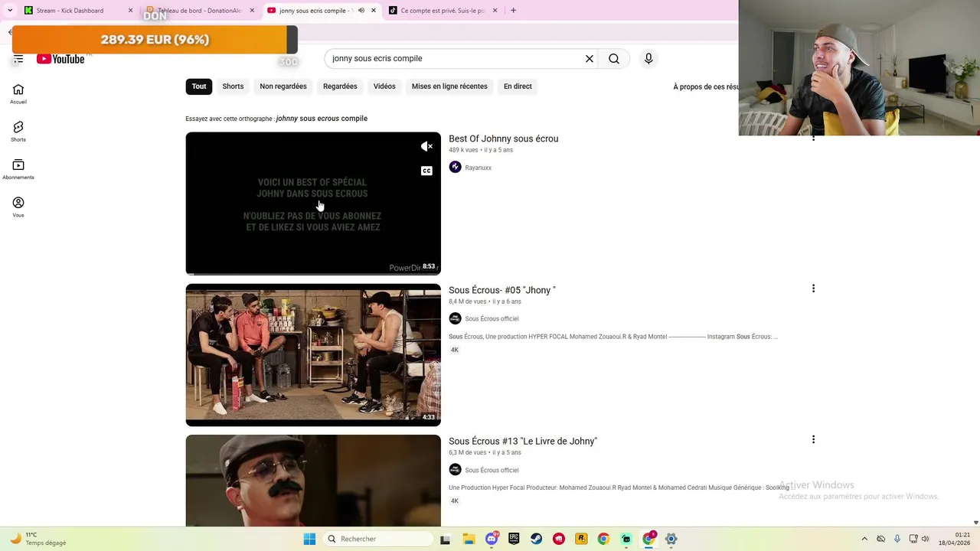Select the Tout filter chip
The height and width of the screenshot is (551, 980).
coord(199,86)
